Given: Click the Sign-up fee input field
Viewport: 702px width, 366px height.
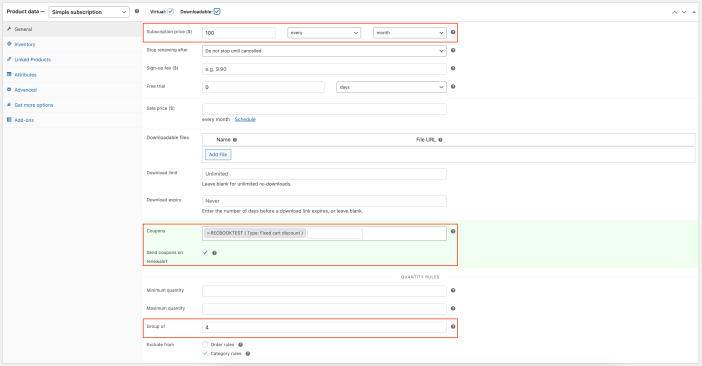Looking at the screenshot, I should click(x=324, y=69).
